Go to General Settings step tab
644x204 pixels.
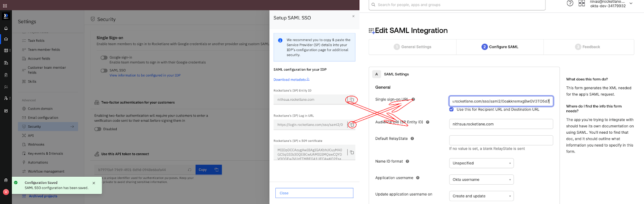point(413,47)
